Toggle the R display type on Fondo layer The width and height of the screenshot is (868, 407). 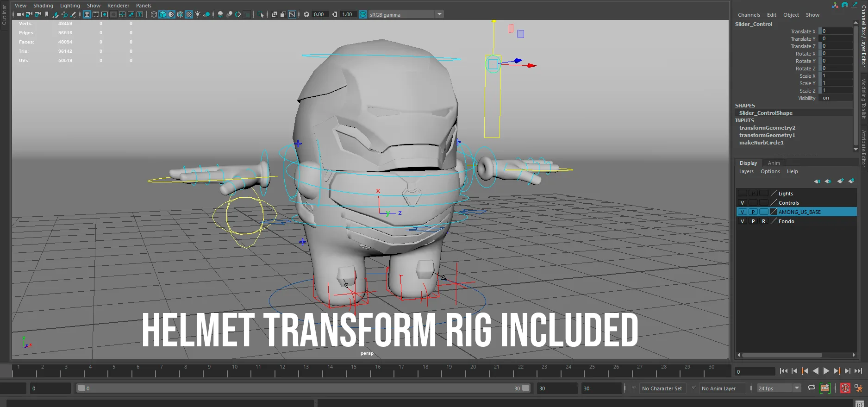click(764, 221)
